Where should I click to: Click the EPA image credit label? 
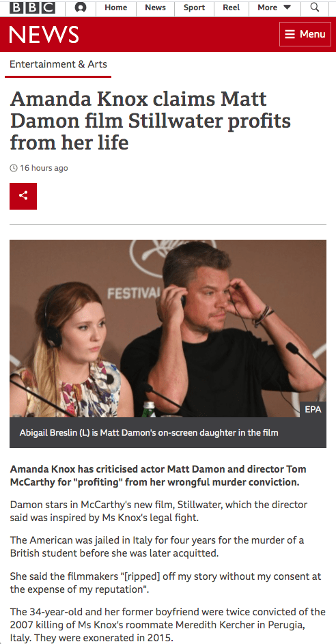[313, 410]
